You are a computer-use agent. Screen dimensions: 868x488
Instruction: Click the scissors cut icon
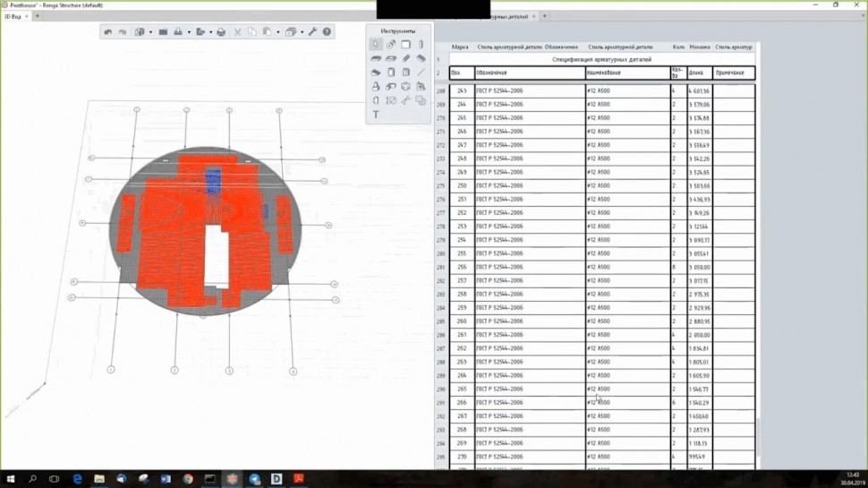pyautogui.click(x=237, y=32)
